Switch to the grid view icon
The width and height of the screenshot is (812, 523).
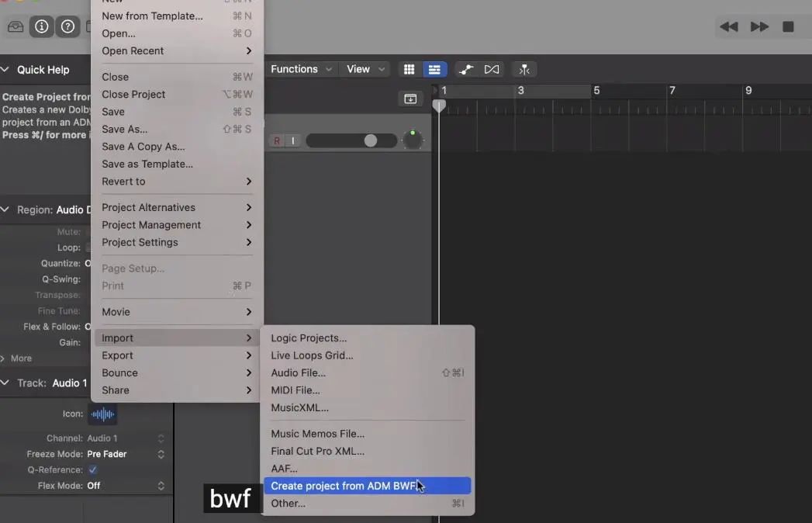(409, 70)
